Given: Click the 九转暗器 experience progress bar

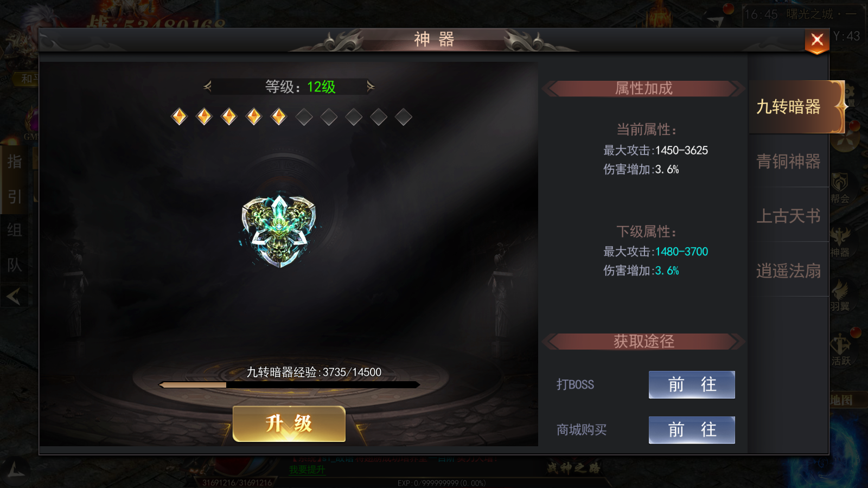Looking at the screenshot, I should (289, 384).
